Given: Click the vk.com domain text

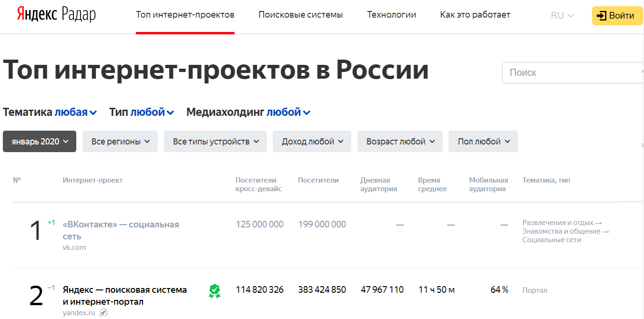Looking at the screenshot, I should [x=74, y=247].
